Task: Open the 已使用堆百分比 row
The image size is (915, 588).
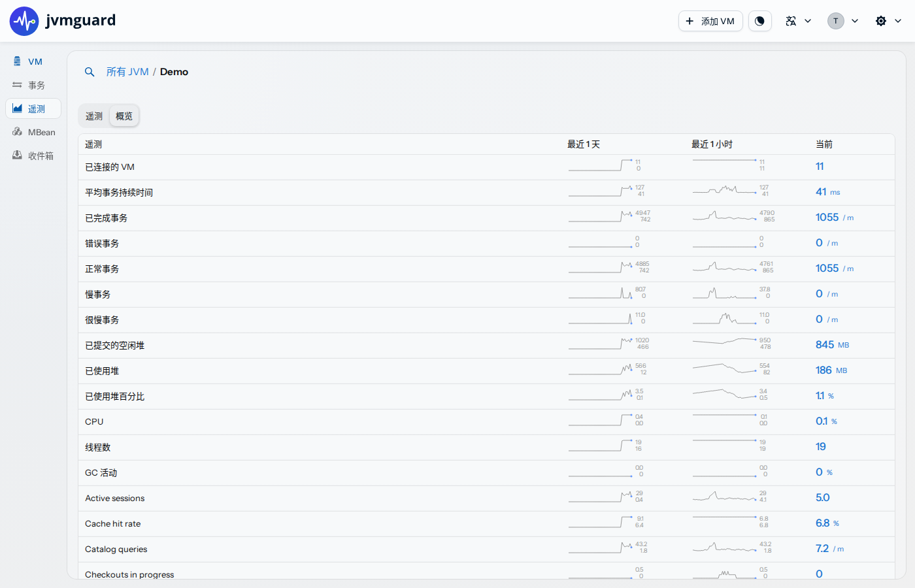Action: point(487,397)
